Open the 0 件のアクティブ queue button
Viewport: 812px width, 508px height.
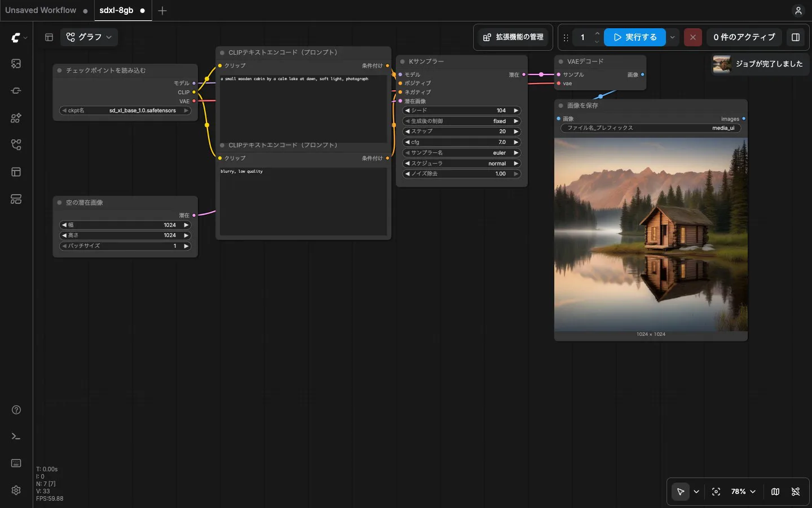744,37
